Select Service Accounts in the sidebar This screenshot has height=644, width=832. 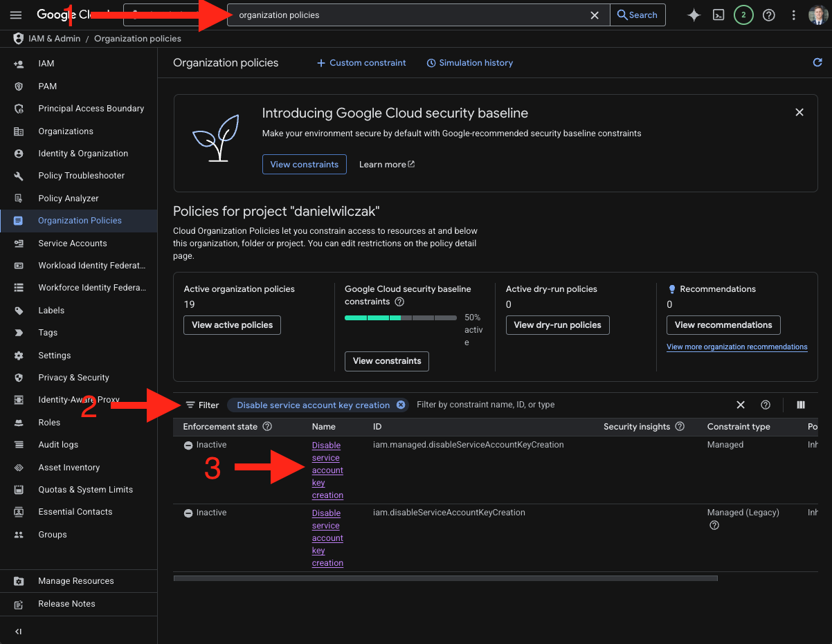(73, 243)
